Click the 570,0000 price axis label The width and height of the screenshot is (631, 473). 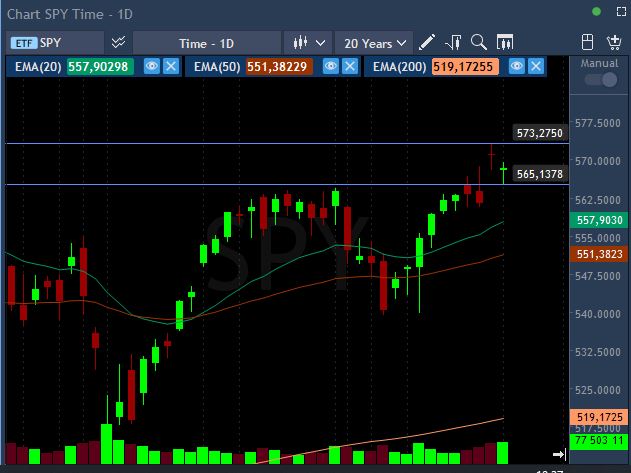tap(598, 161)
